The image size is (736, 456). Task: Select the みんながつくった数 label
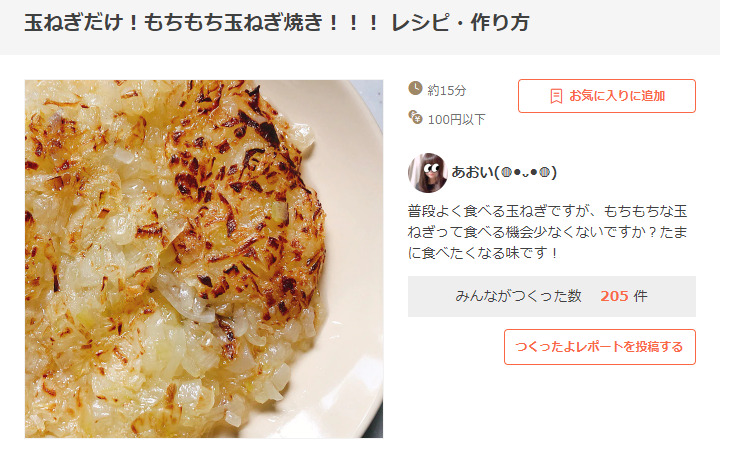coord(518,296)
